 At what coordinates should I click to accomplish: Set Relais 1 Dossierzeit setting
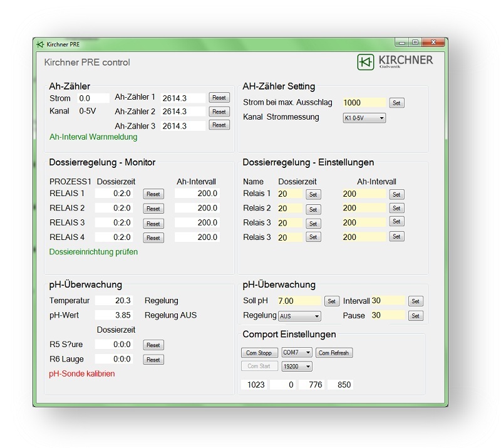click(x=313, y=195)
